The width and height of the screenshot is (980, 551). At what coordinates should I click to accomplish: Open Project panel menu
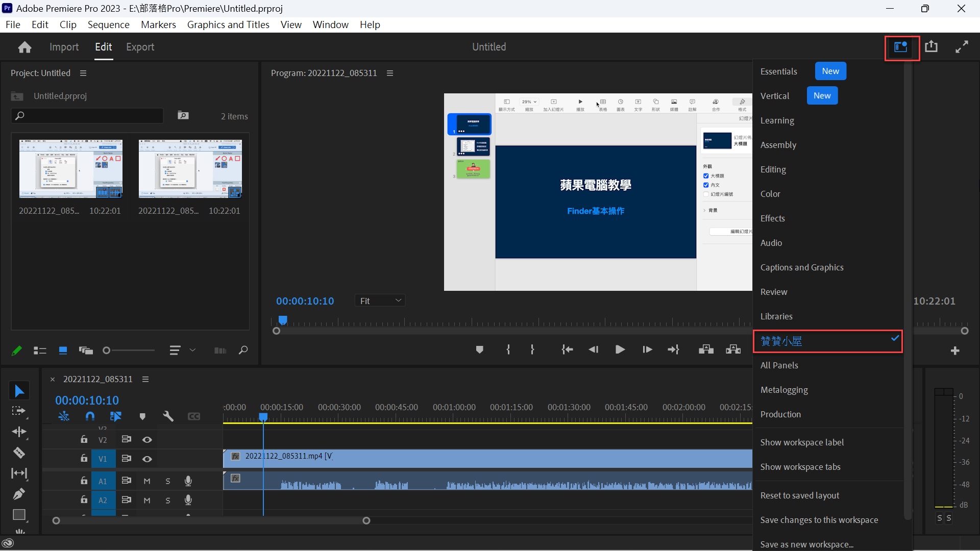click(x=83, y=73)
